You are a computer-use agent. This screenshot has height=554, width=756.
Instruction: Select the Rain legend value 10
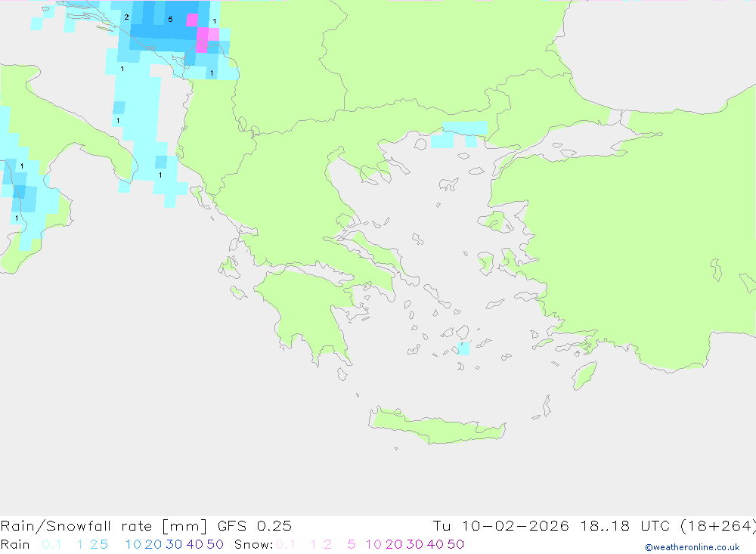[x=133, y=544]
